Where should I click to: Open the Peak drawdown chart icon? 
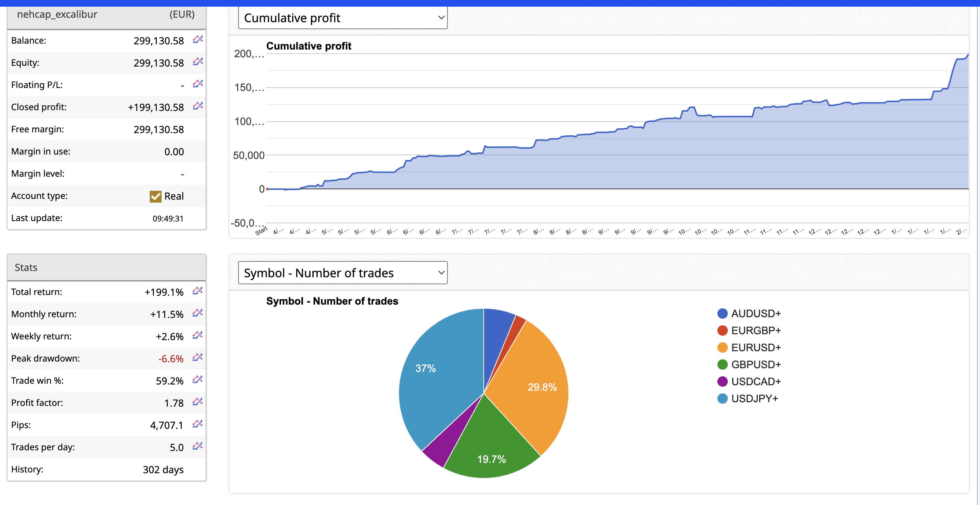click(197, 357)
